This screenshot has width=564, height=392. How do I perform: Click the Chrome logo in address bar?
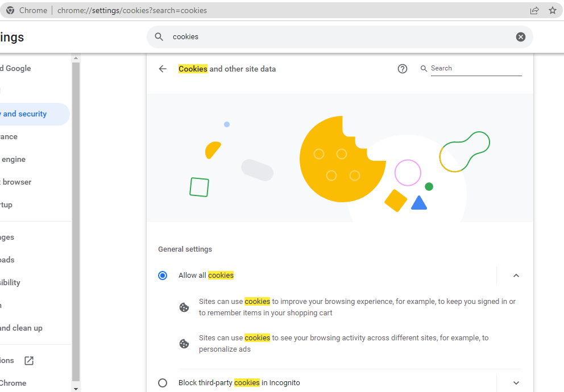pos(10,10)
